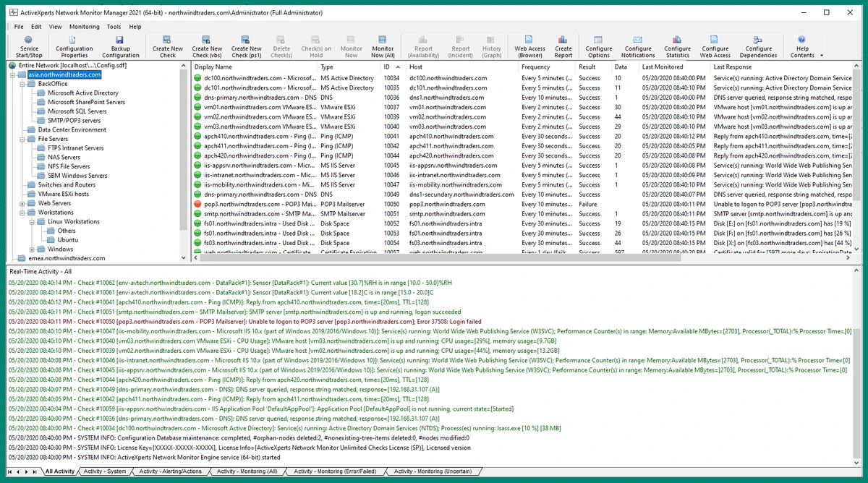This screenshot has height=483, width=868.
Task: Collapse the File Servers folder node
Action: (22, 139)
